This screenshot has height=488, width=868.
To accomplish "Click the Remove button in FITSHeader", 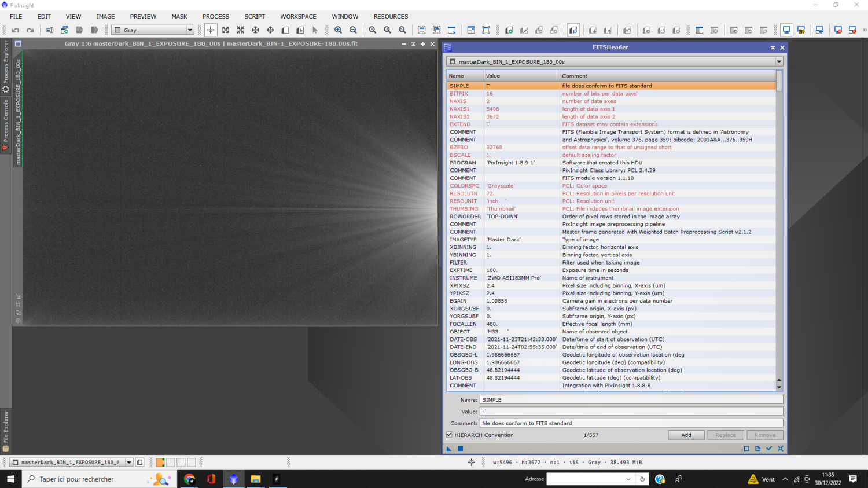I will [765, 435].
